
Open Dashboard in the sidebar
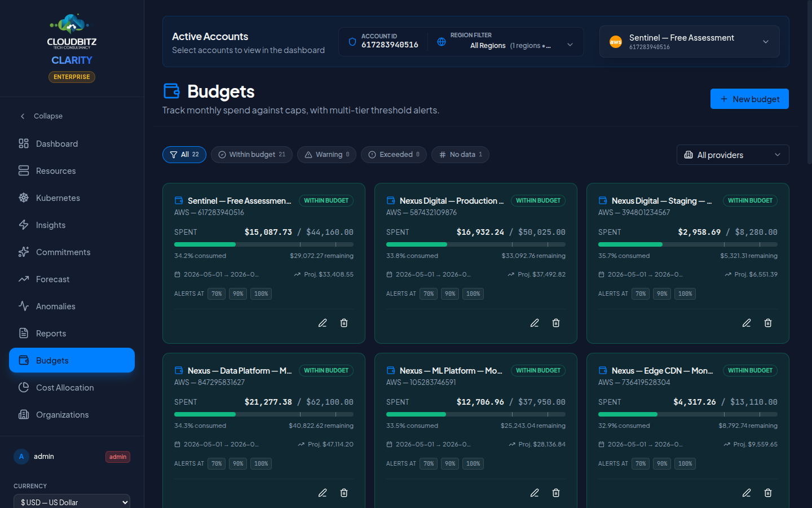point(72,144)
